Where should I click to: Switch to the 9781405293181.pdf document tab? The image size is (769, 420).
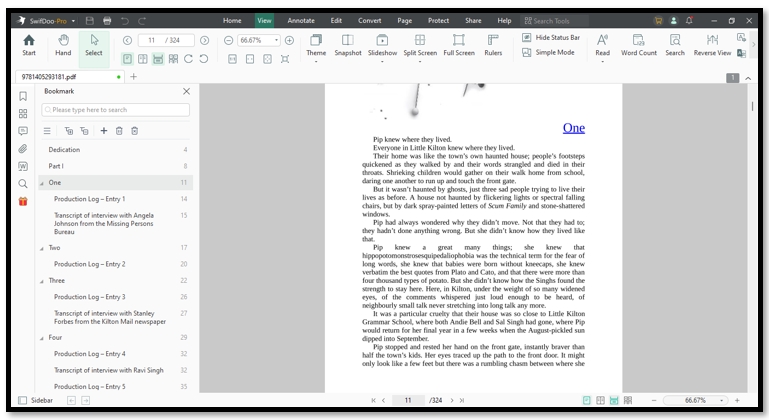coord(70,77)
